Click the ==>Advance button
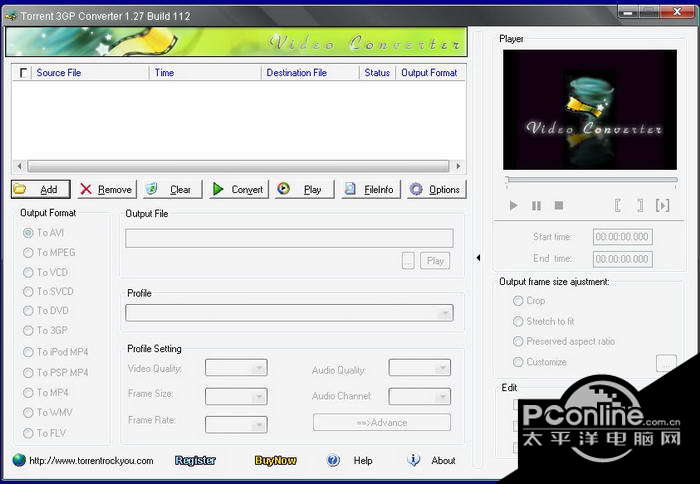The height and width of the screenshot is (484, 700). [x=382, y=422]
